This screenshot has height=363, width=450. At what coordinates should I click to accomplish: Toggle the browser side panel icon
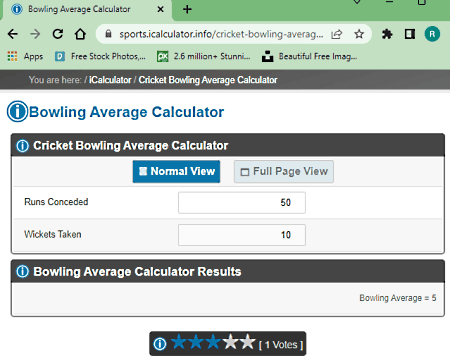410,34
